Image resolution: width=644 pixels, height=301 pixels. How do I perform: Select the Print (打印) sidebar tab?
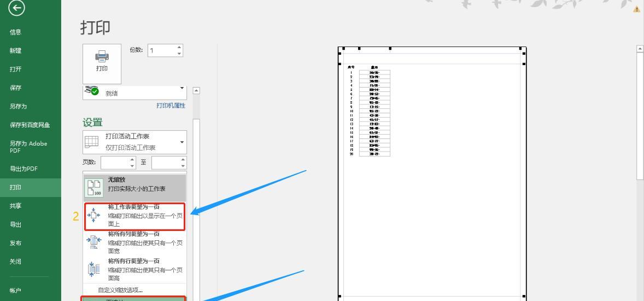click(31, 188)
